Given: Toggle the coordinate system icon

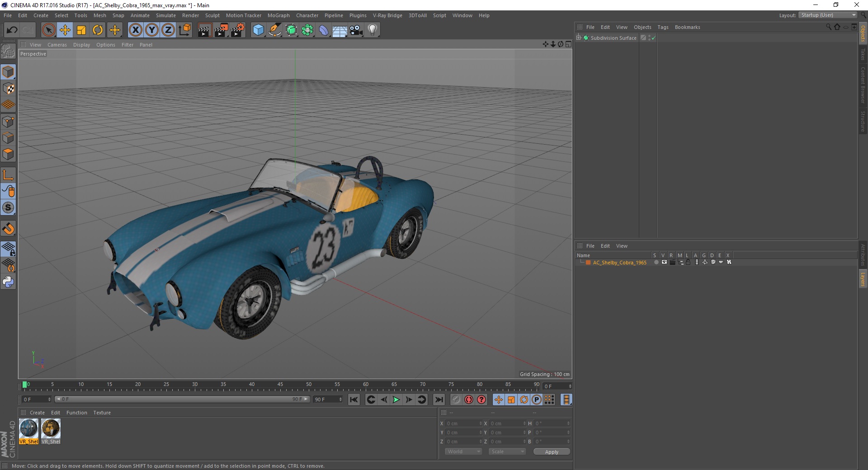Looking at the screenshot, I should (x=185, y=30).
